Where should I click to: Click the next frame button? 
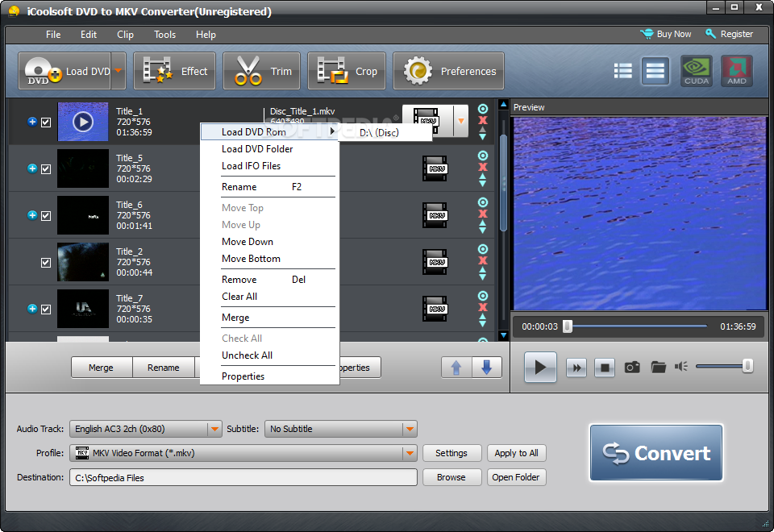point(576,368)
